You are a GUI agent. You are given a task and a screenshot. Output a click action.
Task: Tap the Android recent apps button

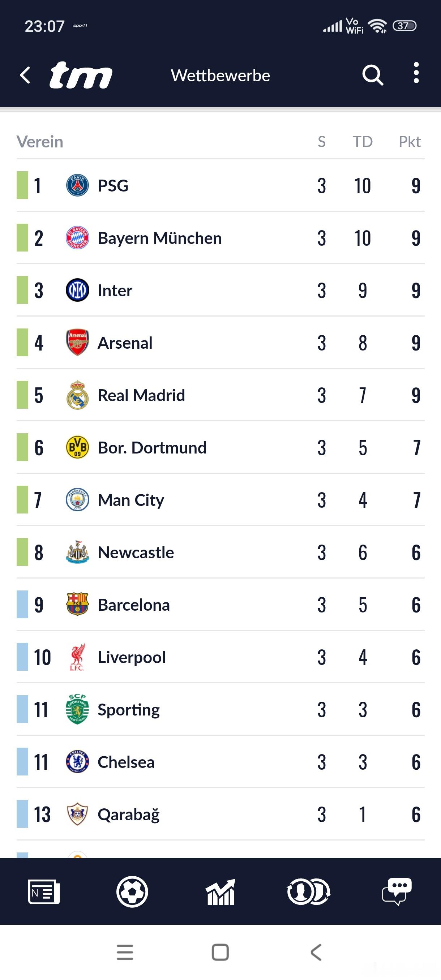click(x=125, y=952)
